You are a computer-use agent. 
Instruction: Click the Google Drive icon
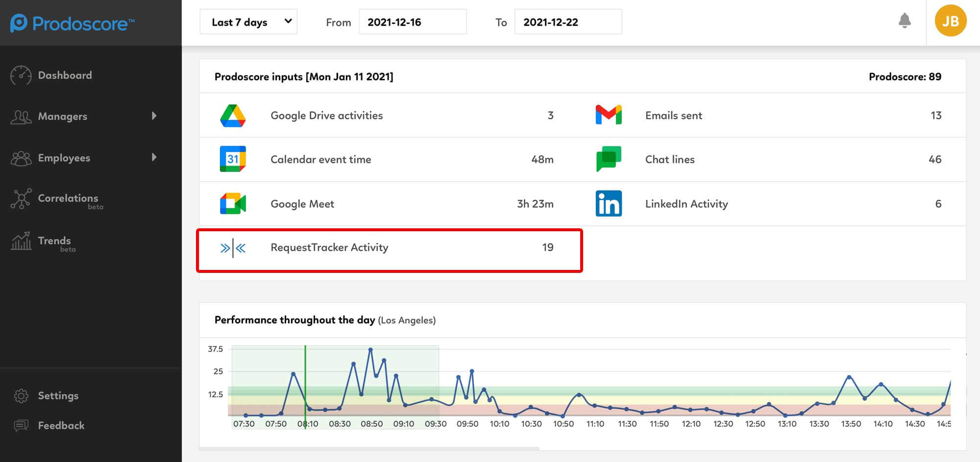(x=233, y=116)
